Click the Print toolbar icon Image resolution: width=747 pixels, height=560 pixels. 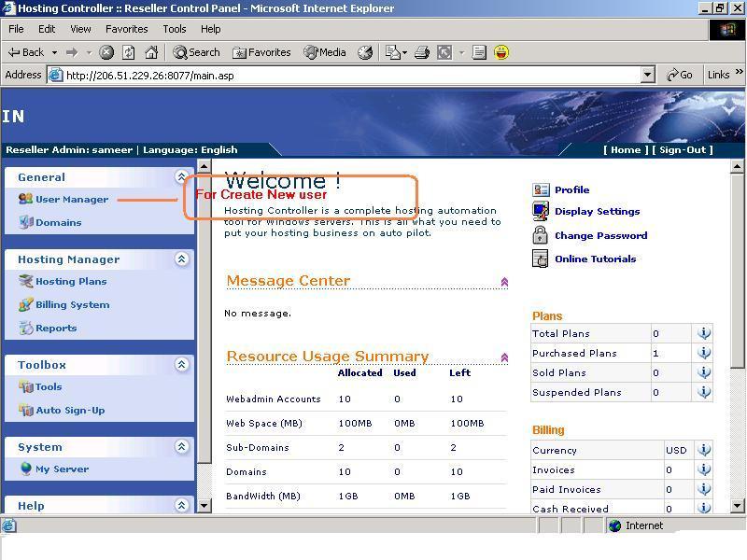coord(422,52)
